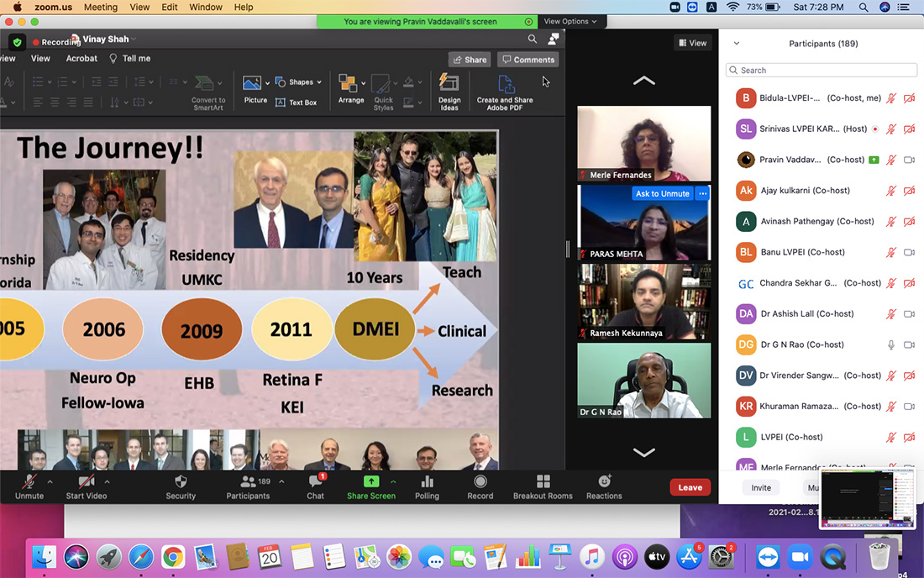Viewport: 924px width, 578px height.
Task: Expand the View Options dropdown
Action: 570,21
